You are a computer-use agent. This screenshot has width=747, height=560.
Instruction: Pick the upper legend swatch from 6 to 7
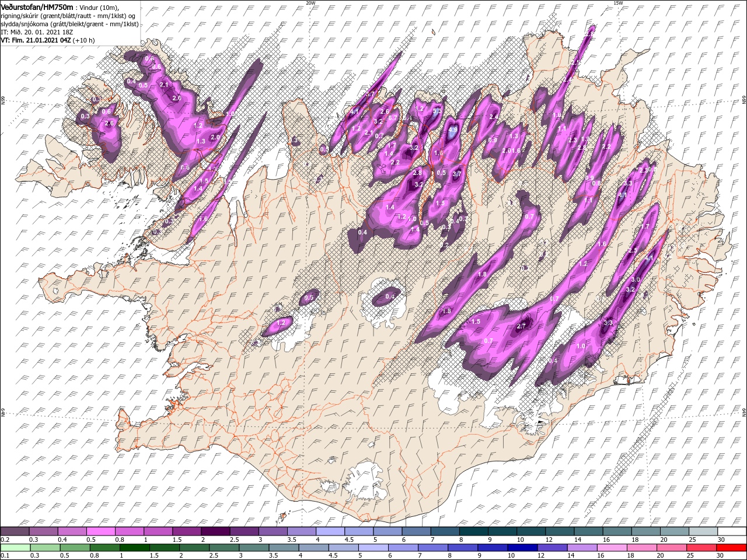point(416,531)
